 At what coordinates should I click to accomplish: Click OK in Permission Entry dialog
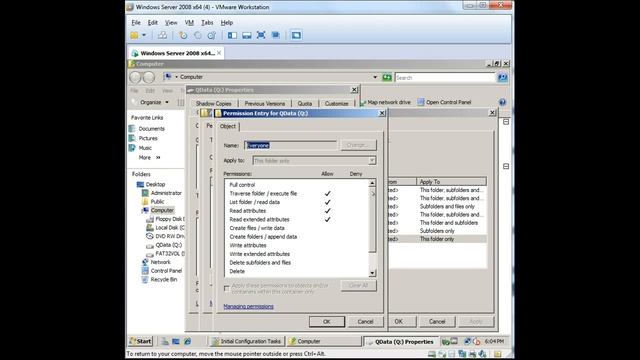pos(327,322)
